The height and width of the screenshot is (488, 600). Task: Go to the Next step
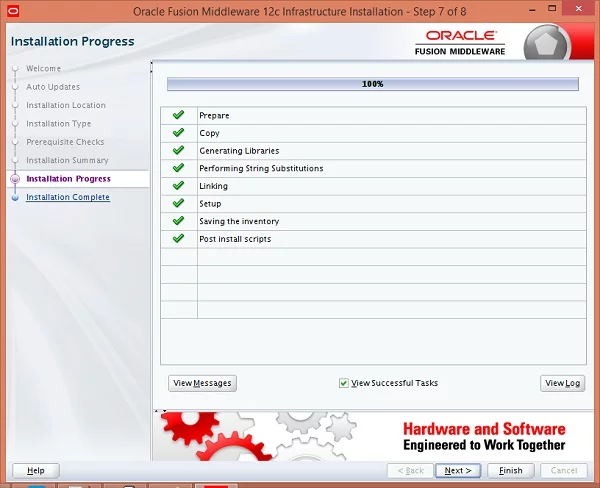point(458,471)
